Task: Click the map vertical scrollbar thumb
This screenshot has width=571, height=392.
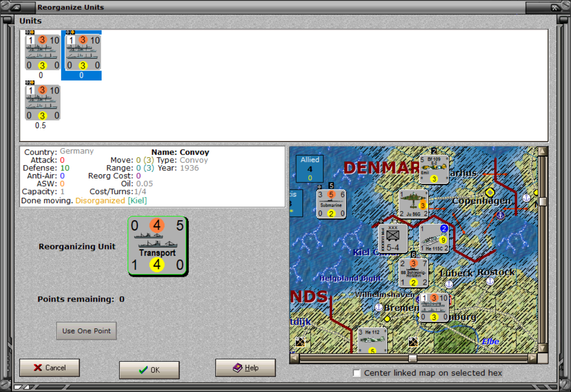Action: (x=542, y=202)
